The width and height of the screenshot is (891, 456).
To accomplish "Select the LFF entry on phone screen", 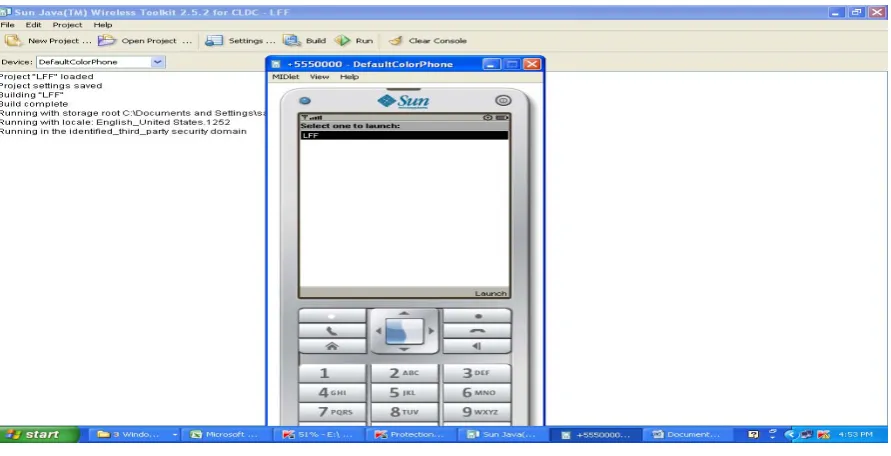I will pyautogui.click(x=404, y=135).
